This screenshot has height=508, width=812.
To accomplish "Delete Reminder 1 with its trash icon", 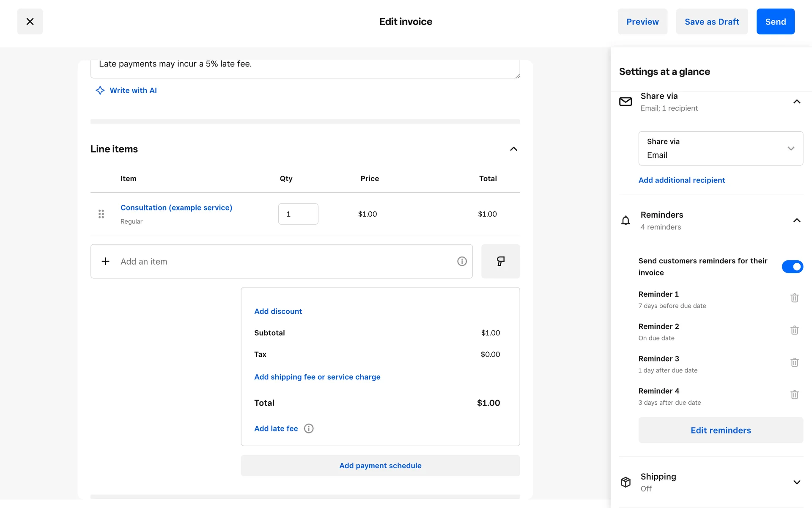I will 794,298.
